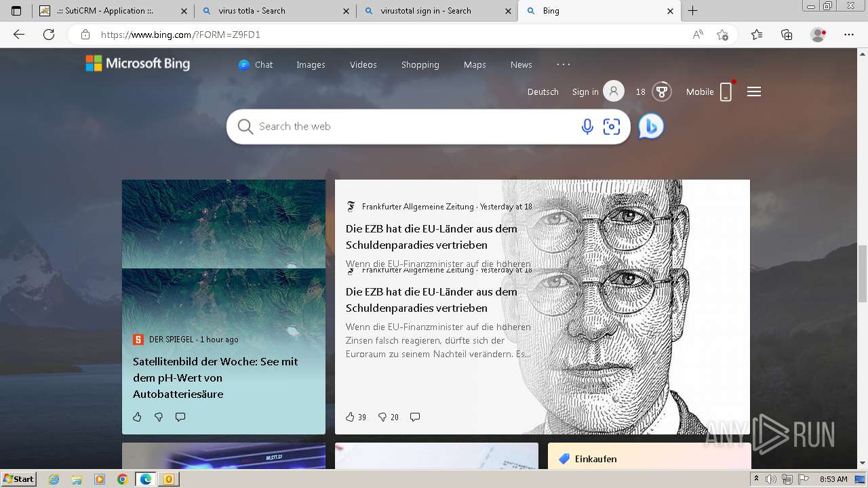Image resolution: width=868 pixels, height=488 pixels.
Task: Click the Sign in link
Action: coord(585,91)
